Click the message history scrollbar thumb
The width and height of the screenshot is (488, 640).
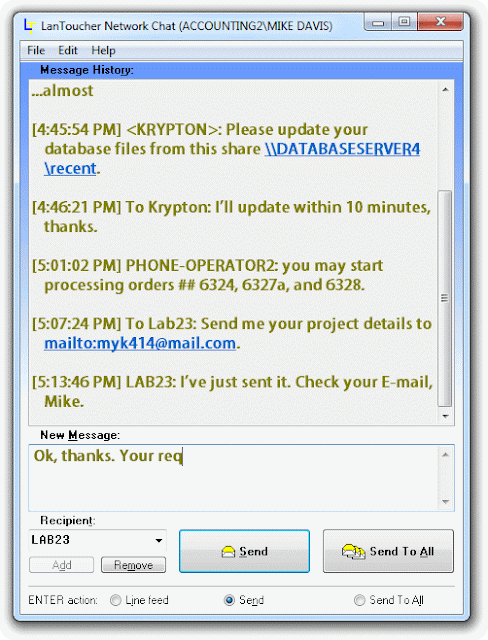coord(445,298)
